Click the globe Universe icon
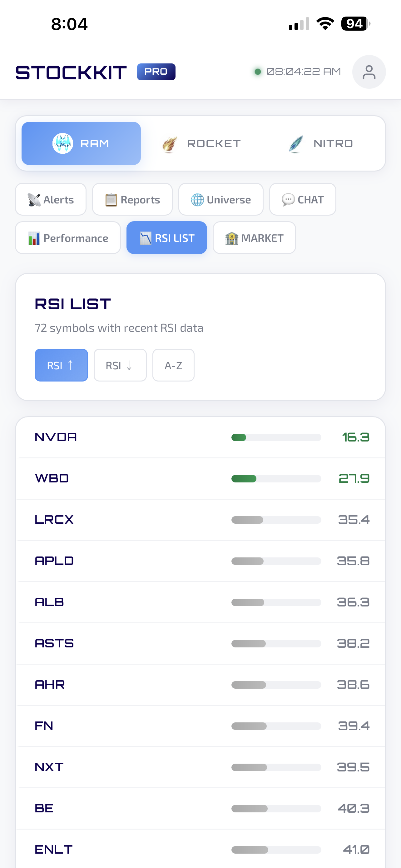This screenshot has height=868, width=401. pyautogui.click(x=197, y=199)
